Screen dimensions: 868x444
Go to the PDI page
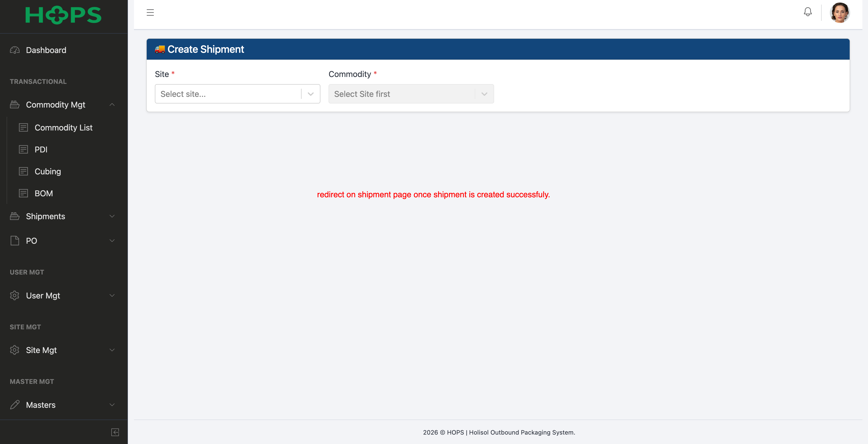[41, 150]
